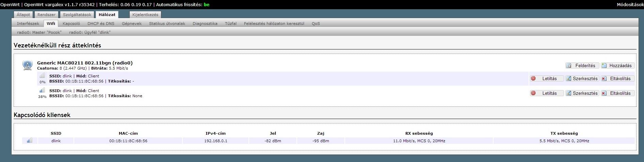Click Kapcsolódó kliensek section heading
Image resolution: width=644 pixels, height=162 pixels.
tap(42, 115)
